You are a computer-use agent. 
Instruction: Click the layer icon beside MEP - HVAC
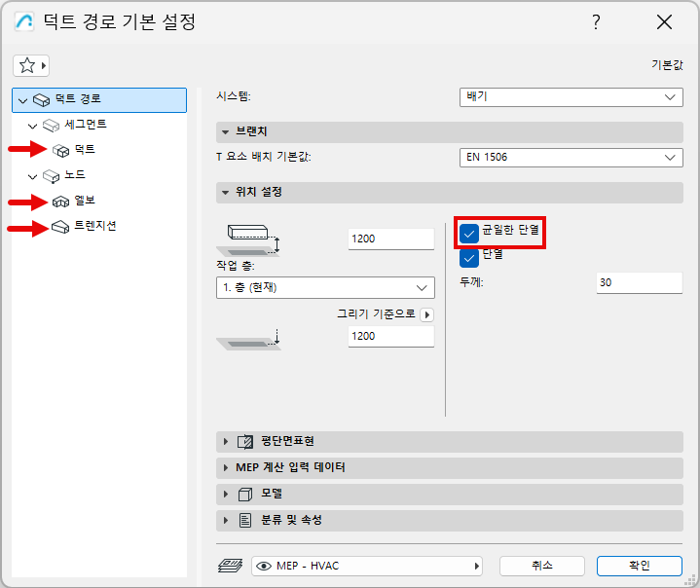tap(231, 566)
